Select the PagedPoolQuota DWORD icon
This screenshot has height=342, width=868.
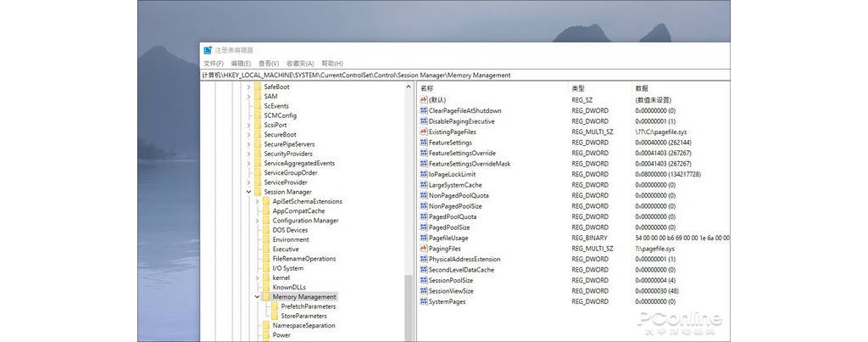coord(424,216)
